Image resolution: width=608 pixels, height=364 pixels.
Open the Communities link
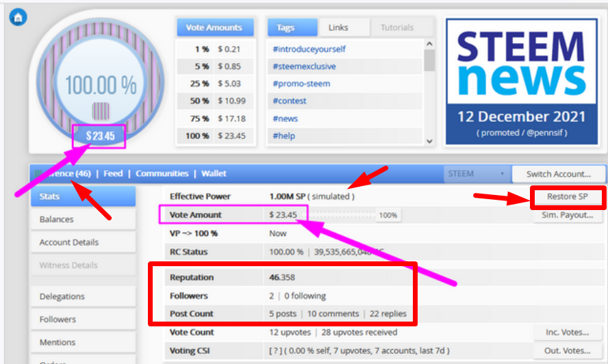[162, 173]
